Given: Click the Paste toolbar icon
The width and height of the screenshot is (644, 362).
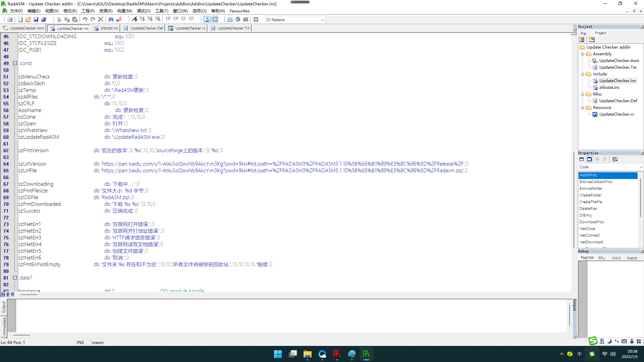Looking at the screenshot, I should pyautogui.click(x=75, y=19).
